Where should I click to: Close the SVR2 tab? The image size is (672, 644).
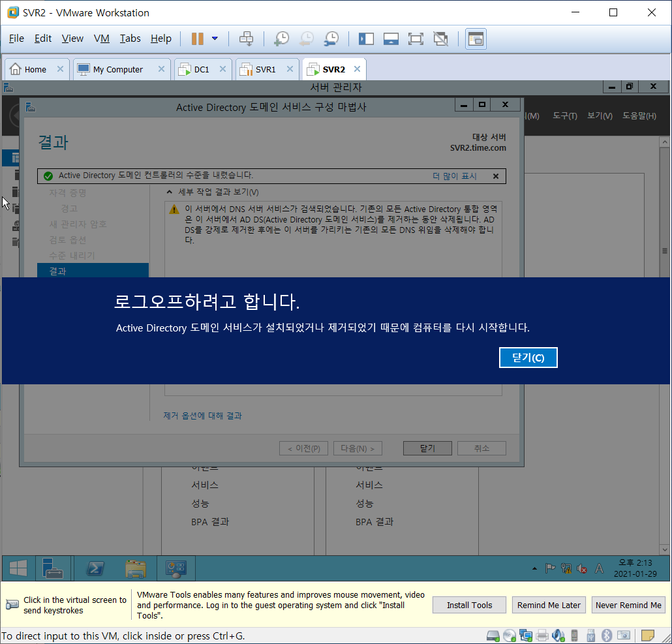[357, 69]
